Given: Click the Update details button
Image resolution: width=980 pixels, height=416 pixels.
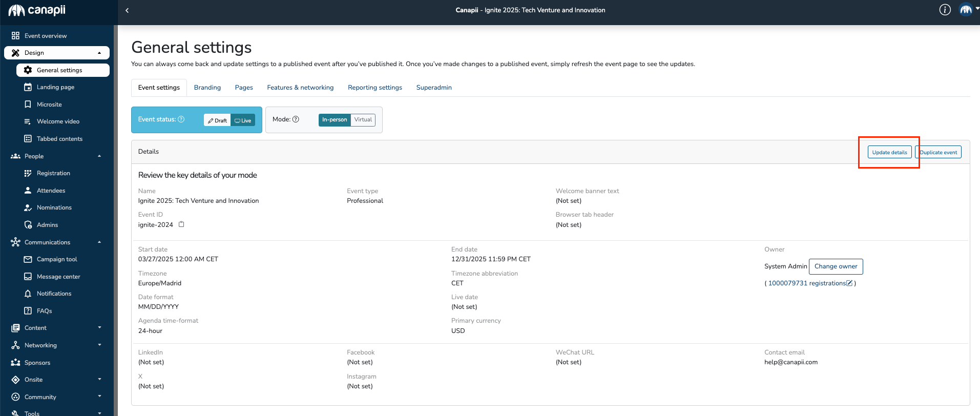Looking at the screenshot, I should tap(889, 152).
